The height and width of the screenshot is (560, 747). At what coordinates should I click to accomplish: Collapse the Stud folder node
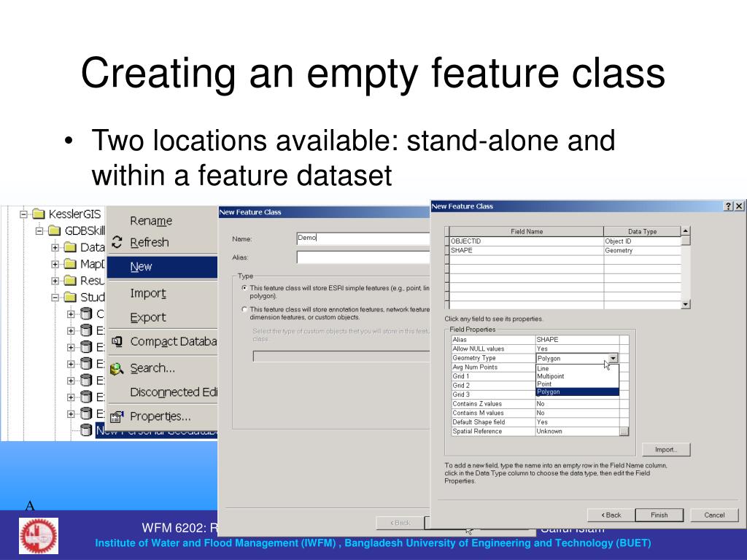[x=55, y=297]
